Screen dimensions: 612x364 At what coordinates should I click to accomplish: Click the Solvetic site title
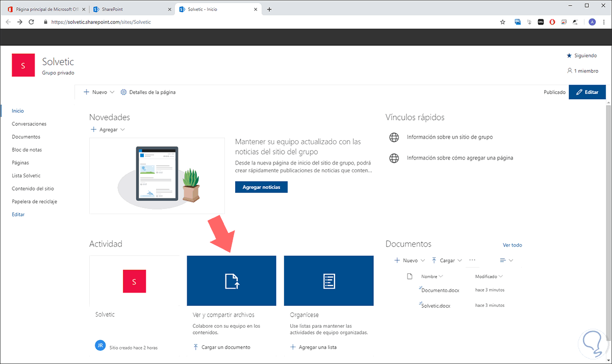point(58,62)
